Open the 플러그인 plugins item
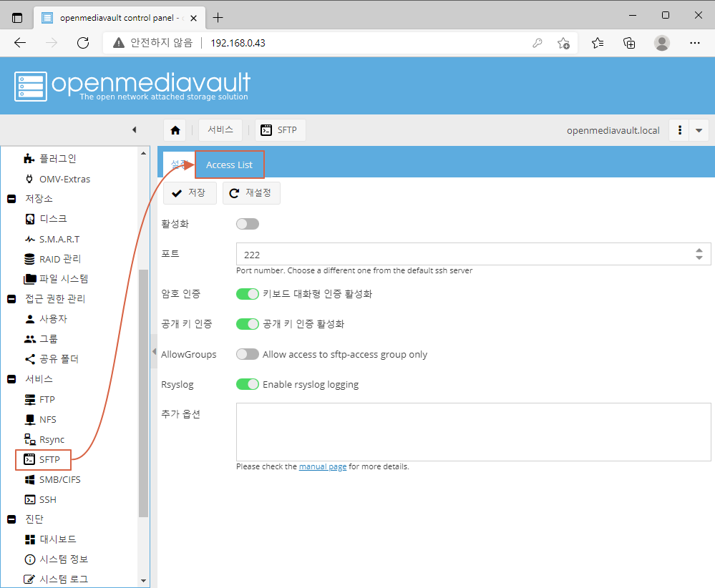The image size is (715, 588). [x=49, y=159]
